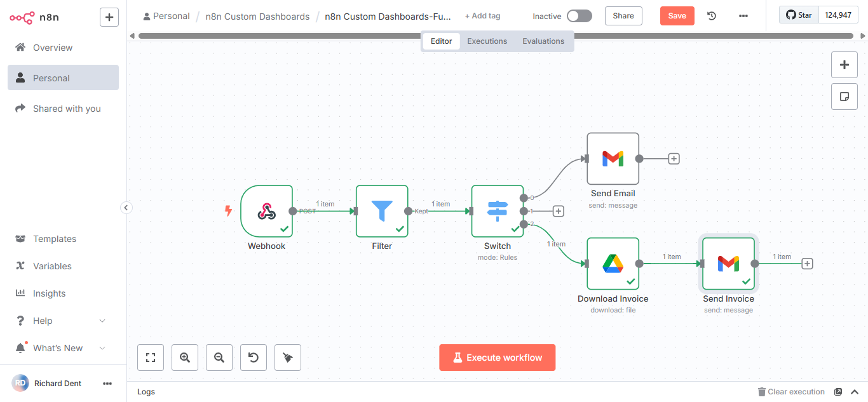The image size is (868, 402).
Task: Save the workflow
Action: (677, 16)
